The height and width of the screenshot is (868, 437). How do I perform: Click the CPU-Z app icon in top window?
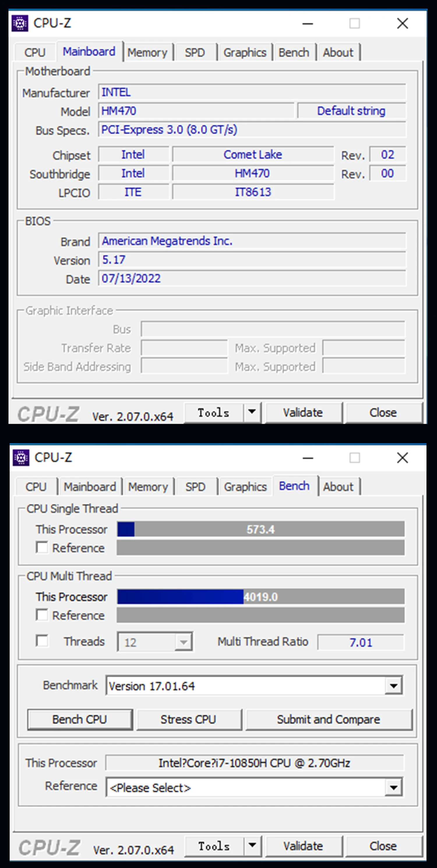(x=20, y=23)
